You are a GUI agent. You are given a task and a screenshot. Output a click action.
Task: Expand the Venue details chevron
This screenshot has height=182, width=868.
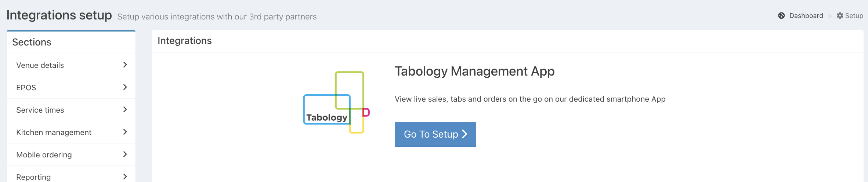point(125,65)
